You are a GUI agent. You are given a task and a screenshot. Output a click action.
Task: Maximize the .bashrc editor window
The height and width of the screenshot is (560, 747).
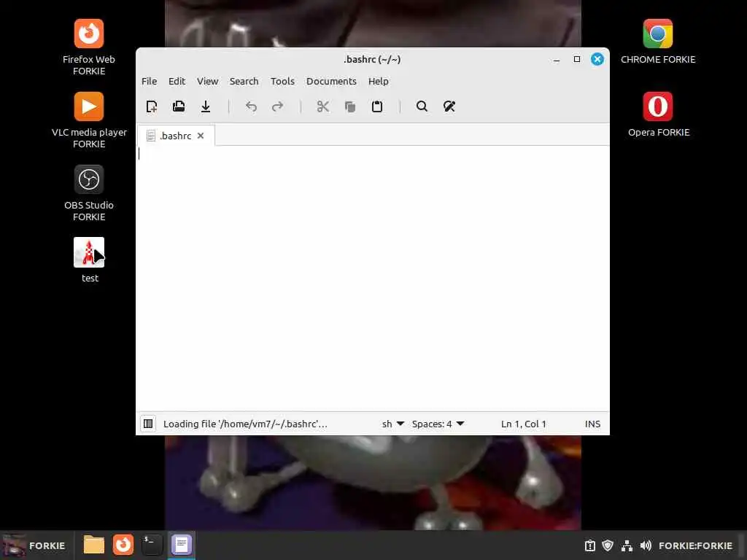pyautogui.click(x=577, y=60)
